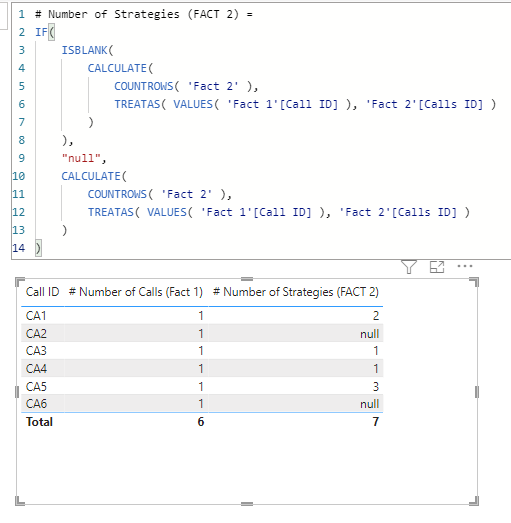Select the CA1 row cell
This screenshot has width=511, height=523.
coord(36,316)
